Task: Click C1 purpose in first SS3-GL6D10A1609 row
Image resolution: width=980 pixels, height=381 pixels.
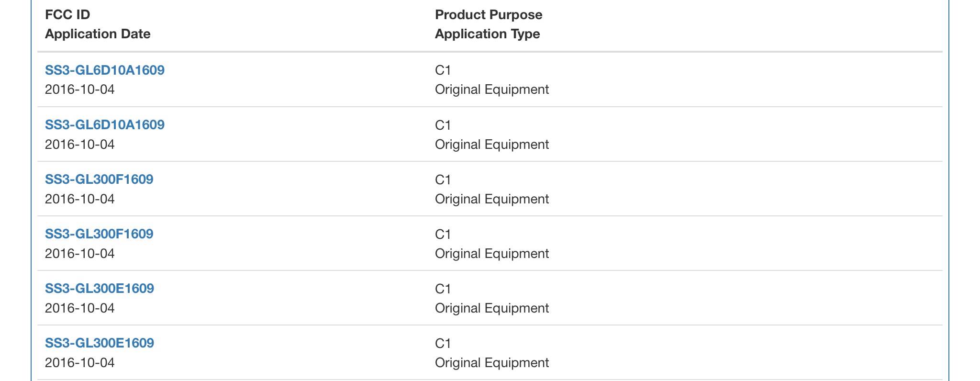Action: [443, 70]
